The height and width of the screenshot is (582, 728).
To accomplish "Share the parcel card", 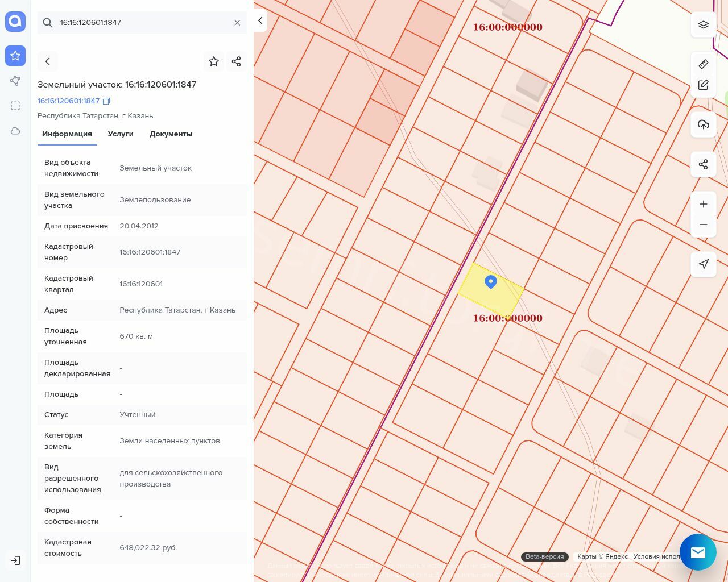I will [x=237, y=61].
